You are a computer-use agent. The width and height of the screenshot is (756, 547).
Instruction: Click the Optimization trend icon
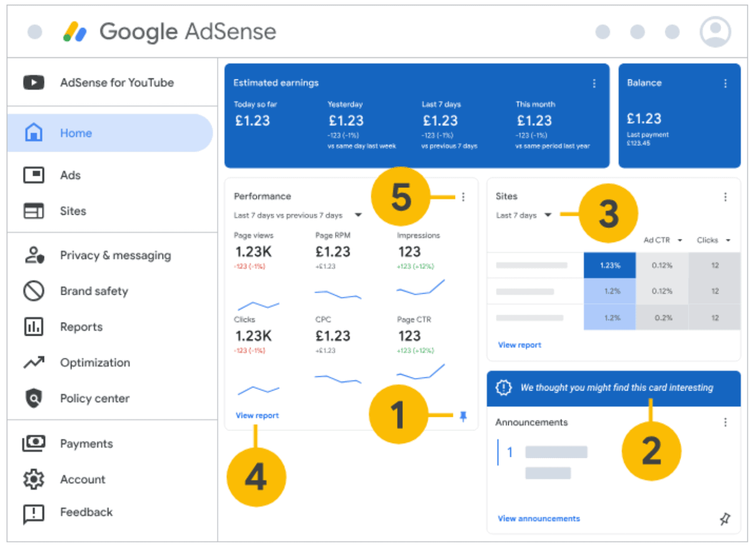click(x=33, y=363)
